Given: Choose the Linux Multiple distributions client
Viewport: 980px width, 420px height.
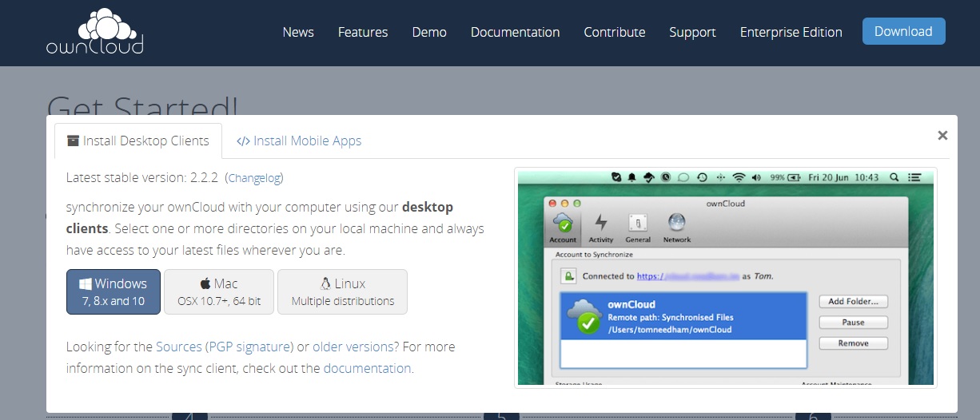Looking at the screenshot, I should coord(343,291).
